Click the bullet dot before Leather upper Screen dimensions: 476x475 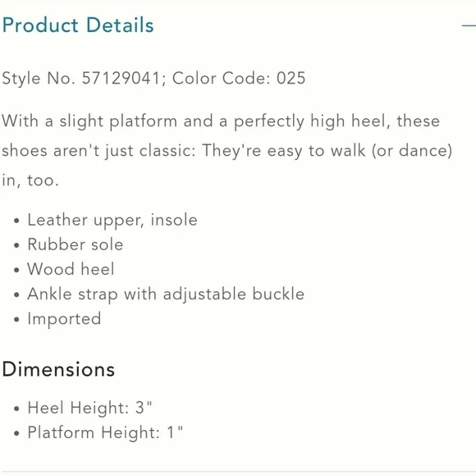point(16,221)
